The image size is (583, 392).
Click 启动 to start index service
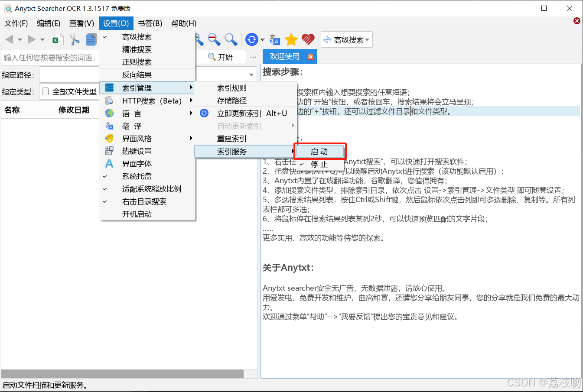coord(319,152)
